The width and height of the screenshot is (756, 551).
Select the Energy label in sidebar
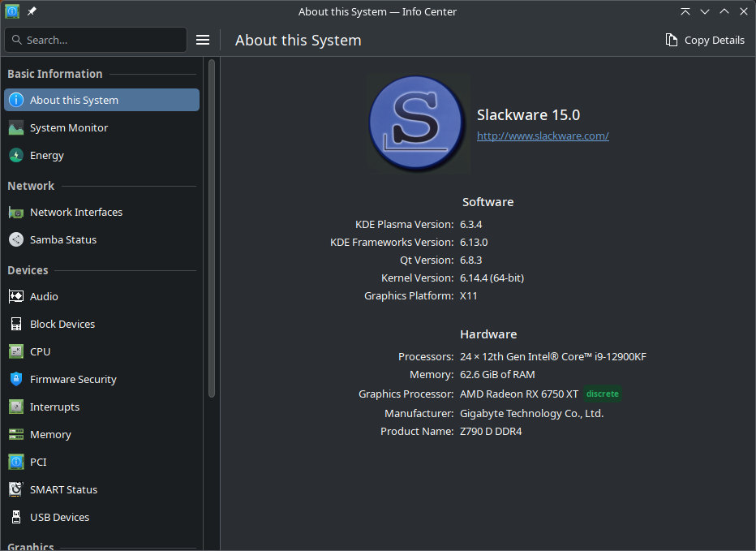(x=47, y=155)
